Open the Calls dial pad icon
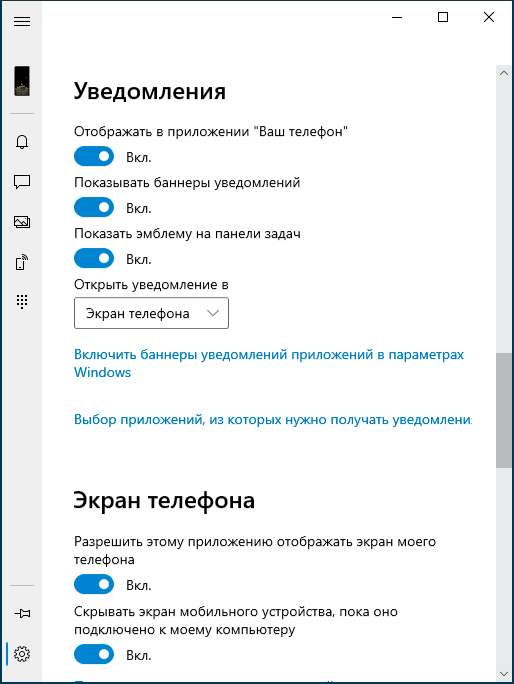514x684 pixels. coord(22,301)
